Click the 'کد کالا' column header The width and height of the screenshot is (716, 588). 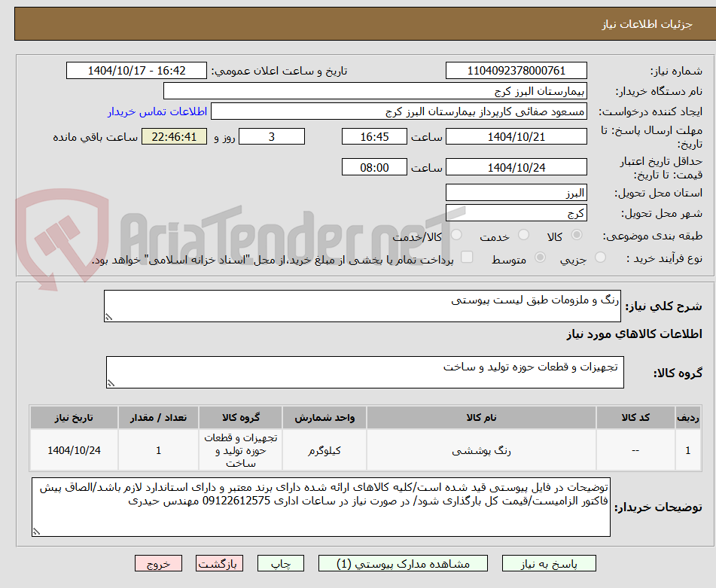click(635, 417)
